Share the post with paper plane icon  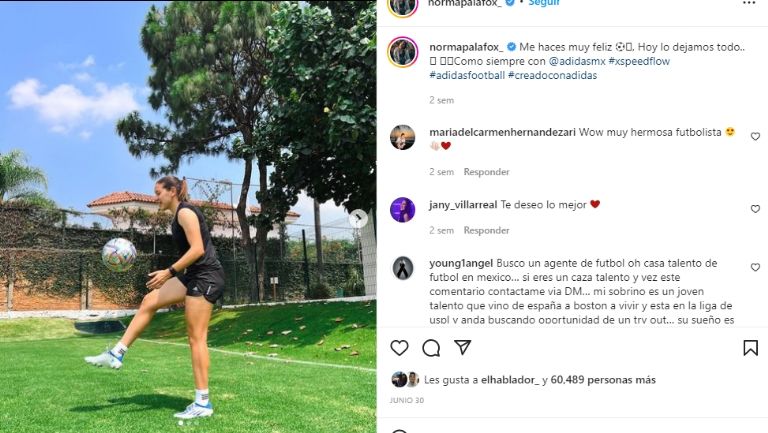click(462, 347)
